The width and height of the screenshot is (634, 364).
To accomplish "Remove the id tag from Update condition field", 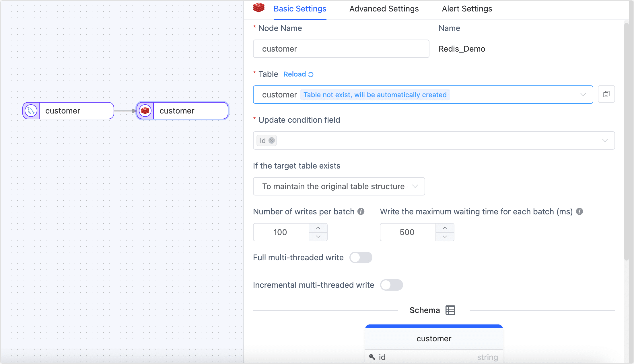I will pos(271,140).
